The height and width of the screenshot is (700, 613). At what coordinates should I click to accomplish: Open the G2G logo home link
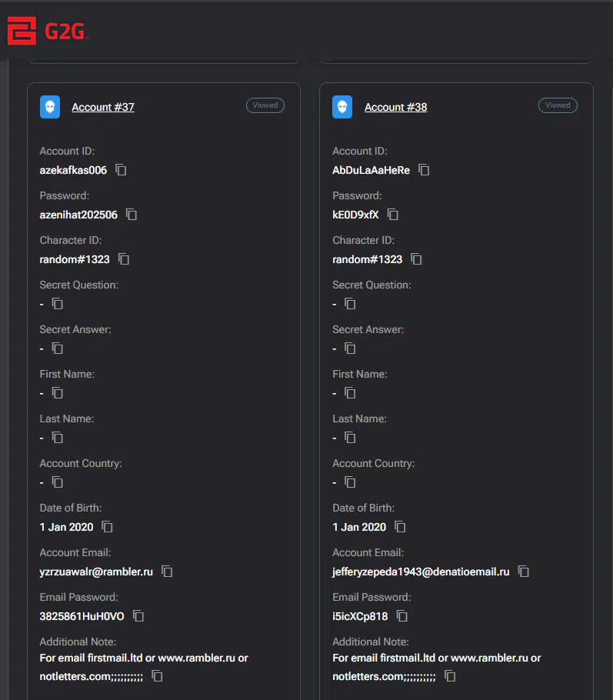[x=48, y=31]
